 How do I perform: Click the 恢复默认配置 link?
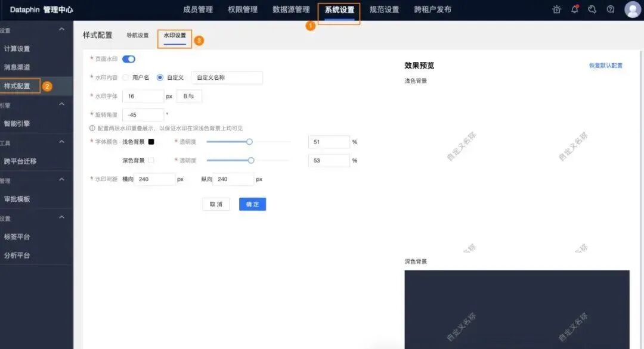[606, 66]
